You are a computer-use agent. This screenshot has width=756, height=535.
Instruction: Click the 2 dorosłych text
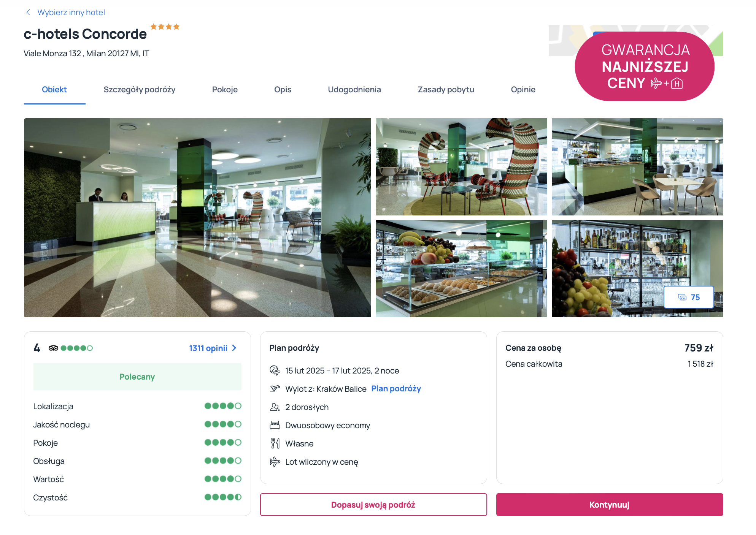click(x=307, y=407)
